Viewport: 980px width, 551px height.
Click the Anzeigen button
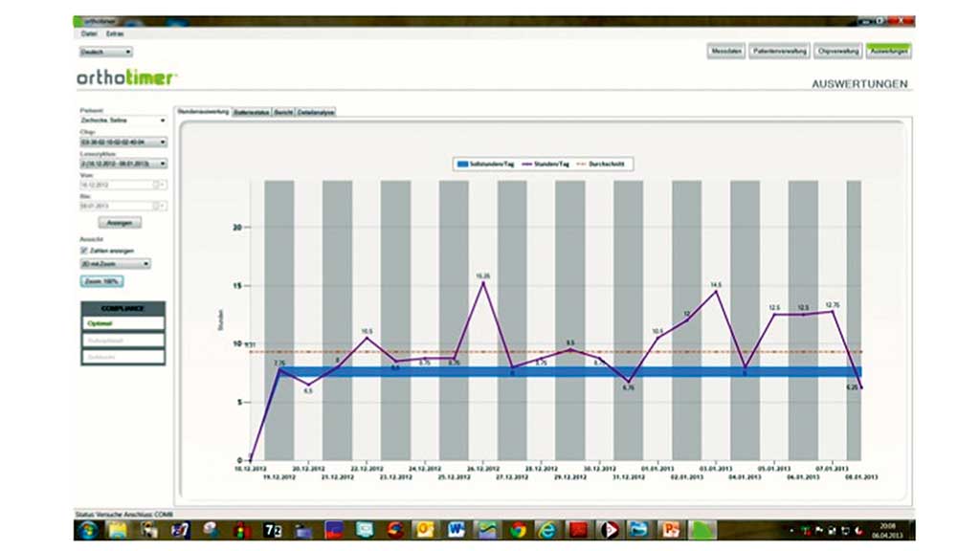point(120,222)
